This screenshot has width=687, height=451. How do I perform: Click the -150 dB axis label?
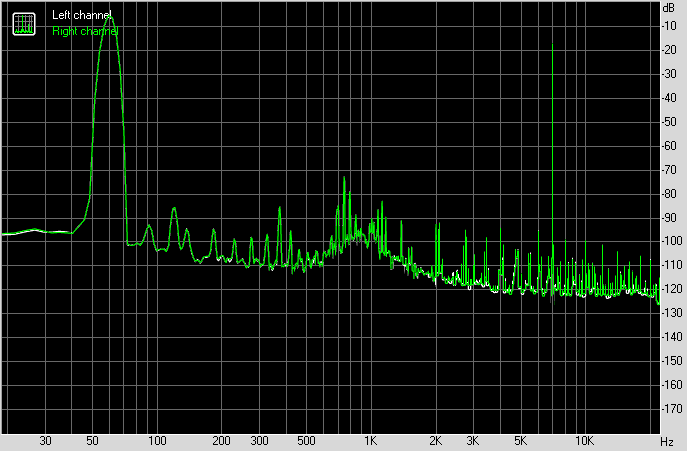(672, 361)
